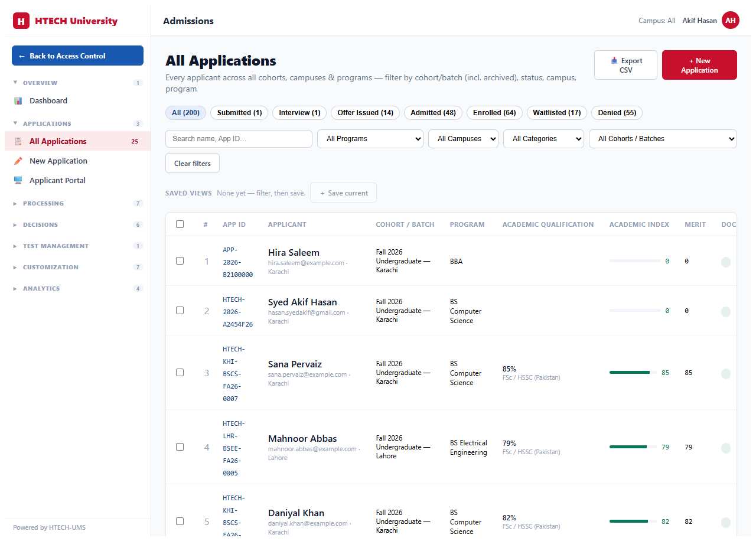This screenshot has height=541, width=756.
Task: Expand the Decisions sidebar section
Action: point(77,224)
